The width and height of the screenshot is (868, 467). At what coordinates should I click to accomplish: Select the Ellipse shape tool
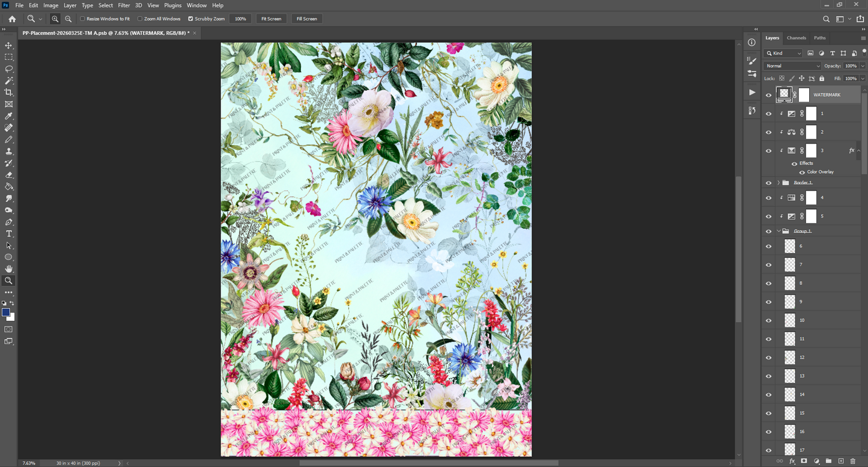point(8,257)
